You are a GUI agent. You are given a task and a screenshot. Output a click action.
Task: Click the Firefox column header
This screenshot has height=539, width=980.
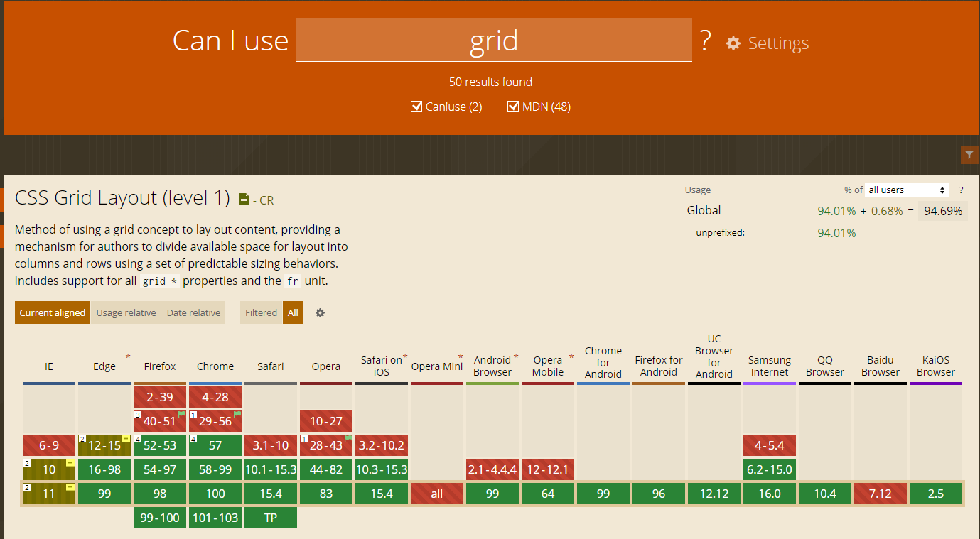click(160, 366)
